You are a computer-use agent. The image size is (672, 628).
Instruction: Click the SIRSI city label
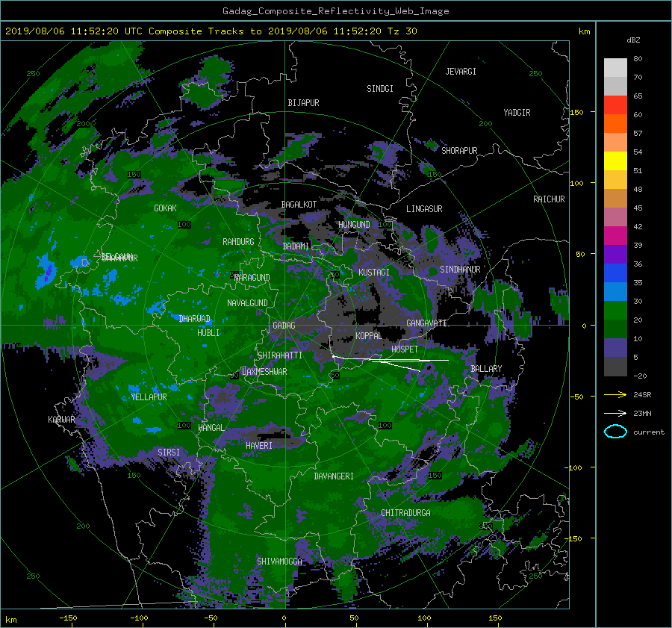pyautogui.click(x=169, y=453)
